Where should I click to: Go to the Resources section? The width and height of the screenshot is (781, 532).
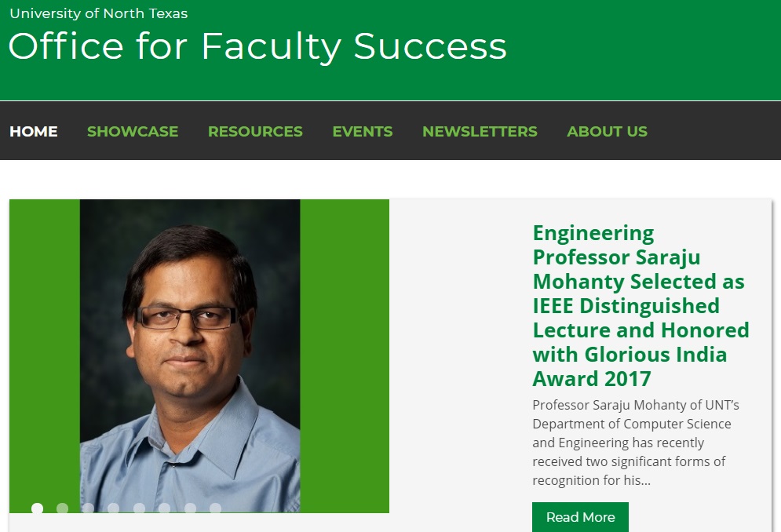tap(255, 132)
